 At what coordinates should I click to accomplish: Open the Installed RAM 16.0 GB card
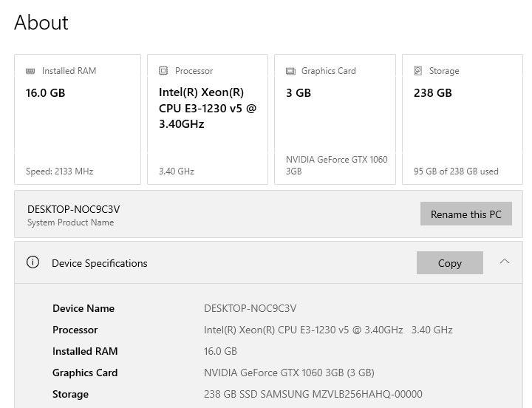pos(77,119)
